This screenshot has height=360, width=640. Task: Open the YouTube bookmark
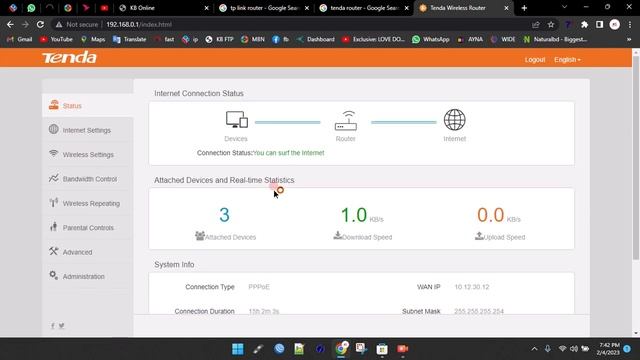pos(56,39)
